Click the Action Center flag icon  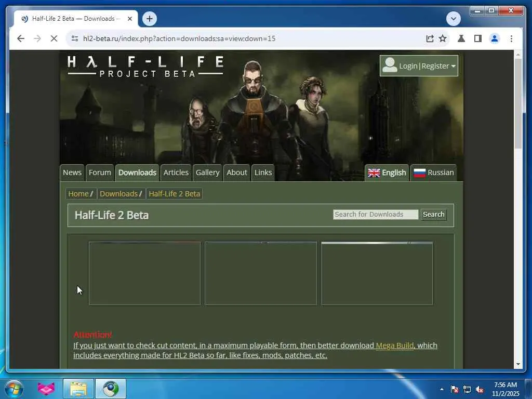[x=454, y=389]
